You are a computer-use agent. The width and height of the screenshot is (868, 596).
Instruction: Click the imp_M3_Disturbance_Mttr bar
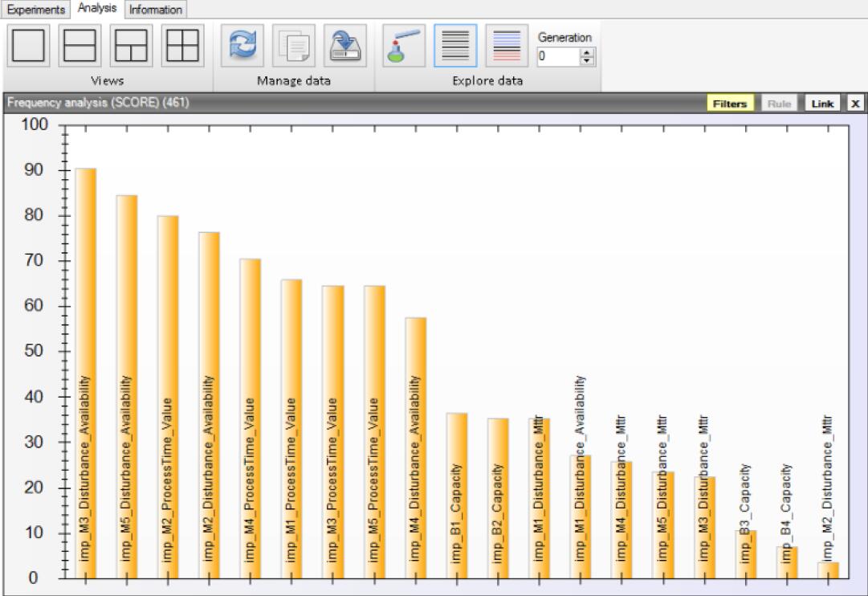(x=705, y=528)
